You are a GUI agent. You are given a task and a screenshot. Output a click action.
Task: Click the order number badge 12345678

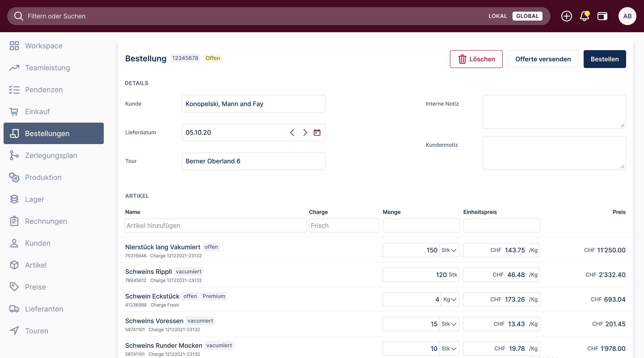[185, 58]
